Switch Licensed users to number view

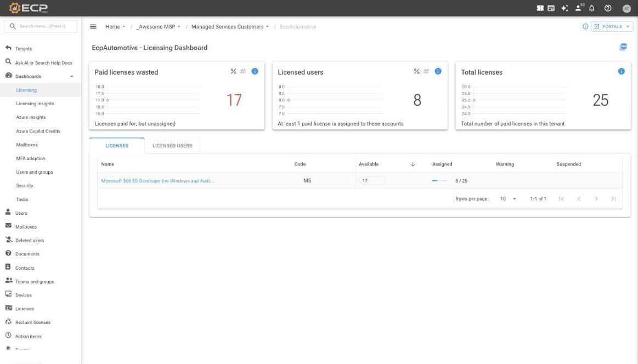426,71
